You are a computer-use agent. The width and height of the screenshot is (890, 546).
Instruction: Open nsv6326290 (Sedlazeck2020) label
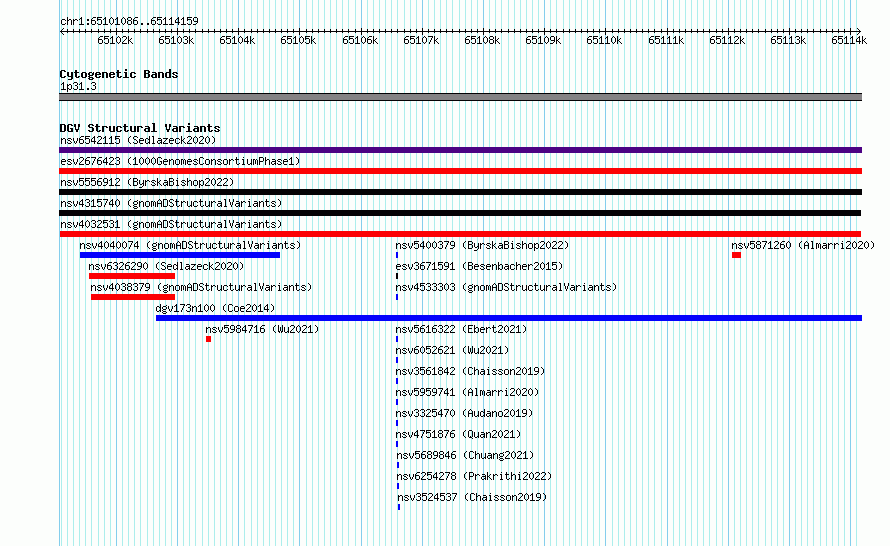click(166, 266)
